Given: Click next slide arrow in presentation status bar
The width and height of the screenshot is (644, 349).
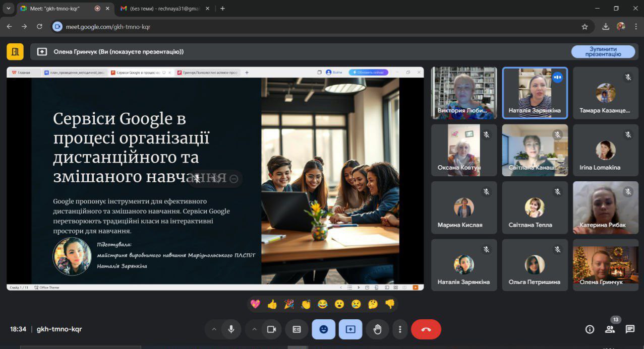Looking at the screenshot, I should tap(359, 288).
